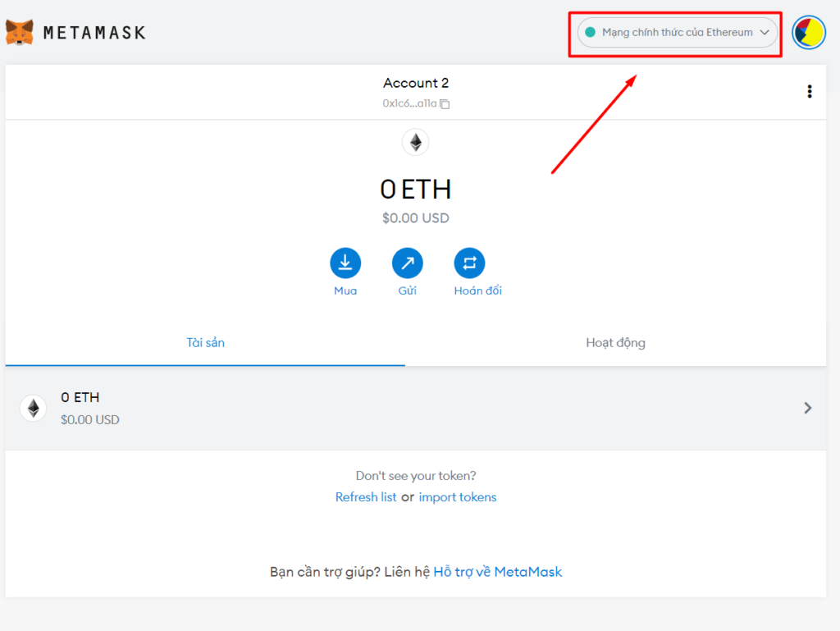Click the network selector dropdown arrow
The image size is (840, 631).
[x=765, y=32]
